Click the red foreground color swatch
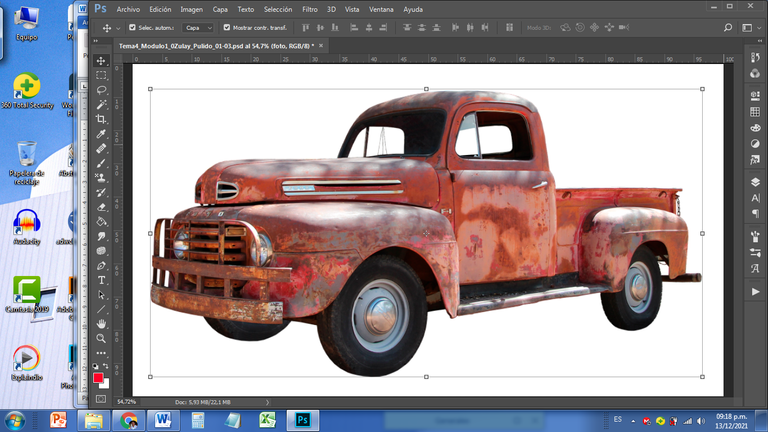Image resolution: width=768 pixels, height=432 pixels. (x=99, y=378)
